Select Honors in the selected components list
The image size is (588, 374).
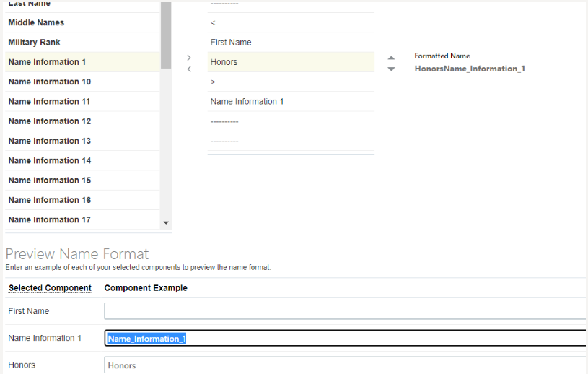pos(291,62)
